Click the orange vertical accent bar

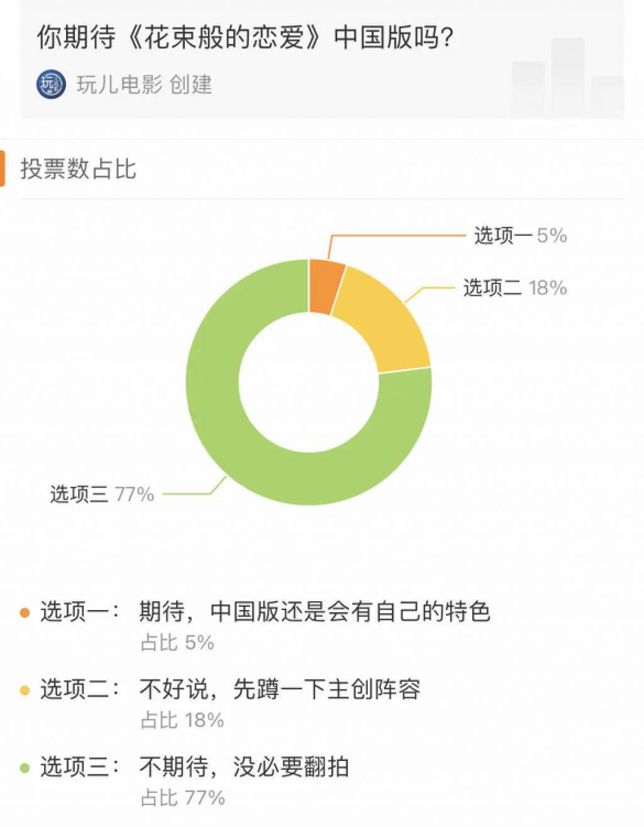point(3,165)
